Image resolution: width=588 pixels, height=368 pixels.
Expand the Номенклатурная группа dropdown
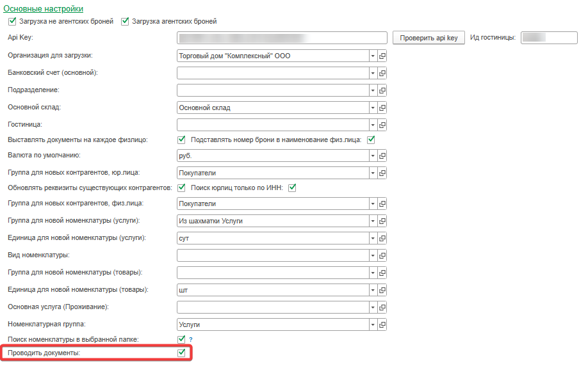(x=373, y=324)
